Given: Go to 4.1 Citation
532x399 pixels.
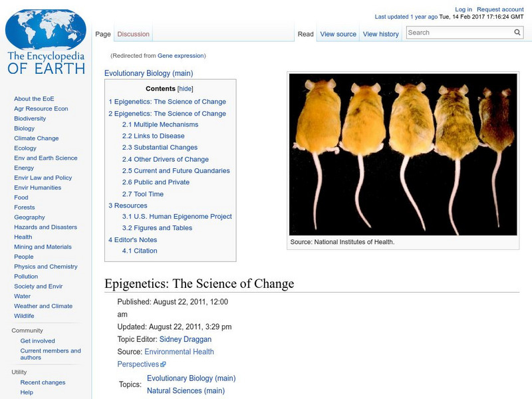Looking at the screenshot, I should pos(140,251).
